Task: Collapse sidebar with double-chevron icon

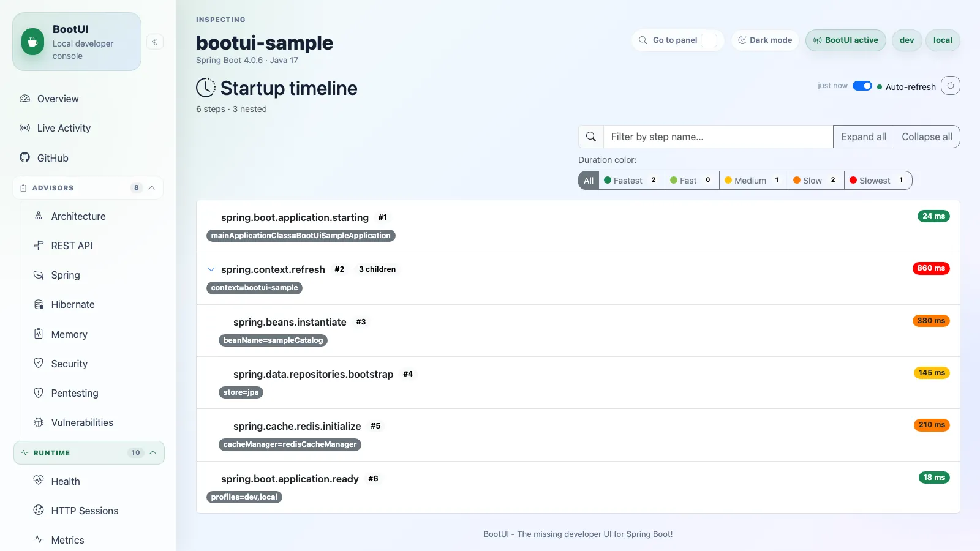Action: [154, 42]
